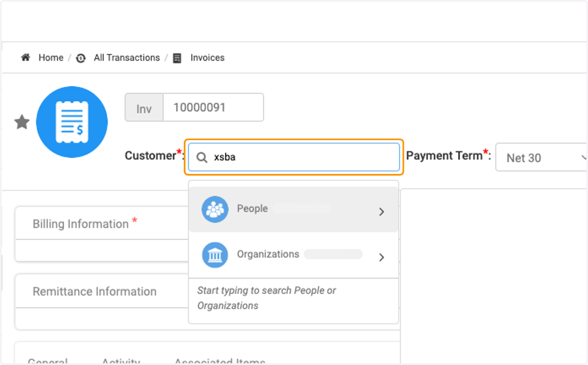The height and width of the screenshot is (365, 588).
Task: Click the Home breadcrumb house icon
Action: (x=25, y=58)
